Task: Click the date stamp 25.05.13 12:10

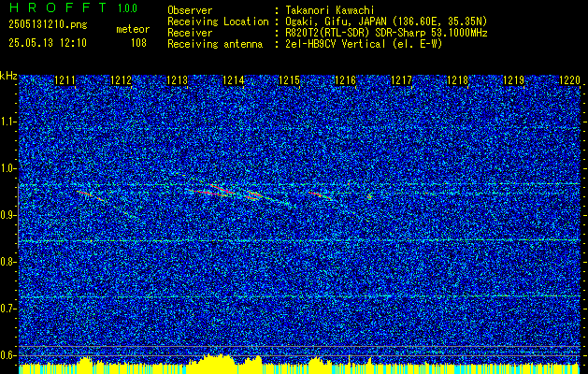Action: click(x=48, y=43)
